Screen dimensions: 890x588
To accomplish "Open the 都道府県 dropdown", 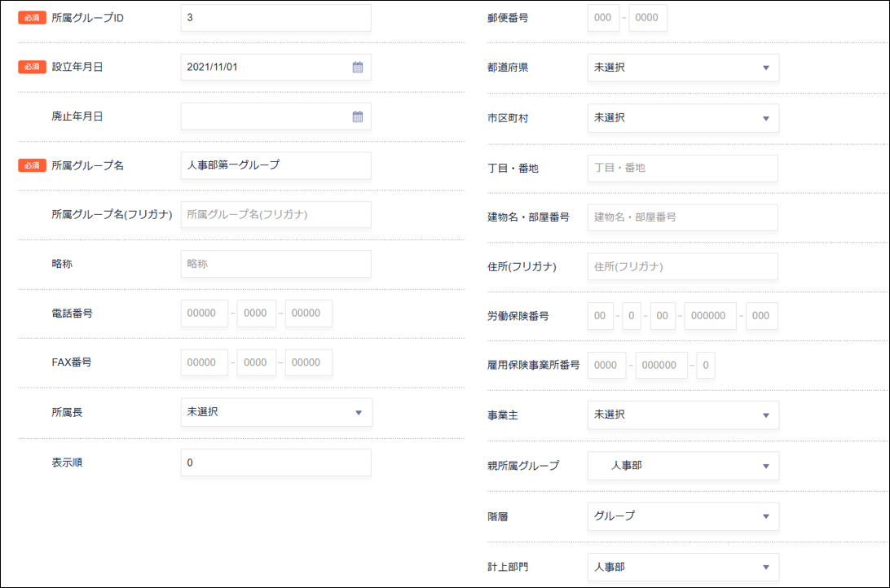I will (682, 68).
